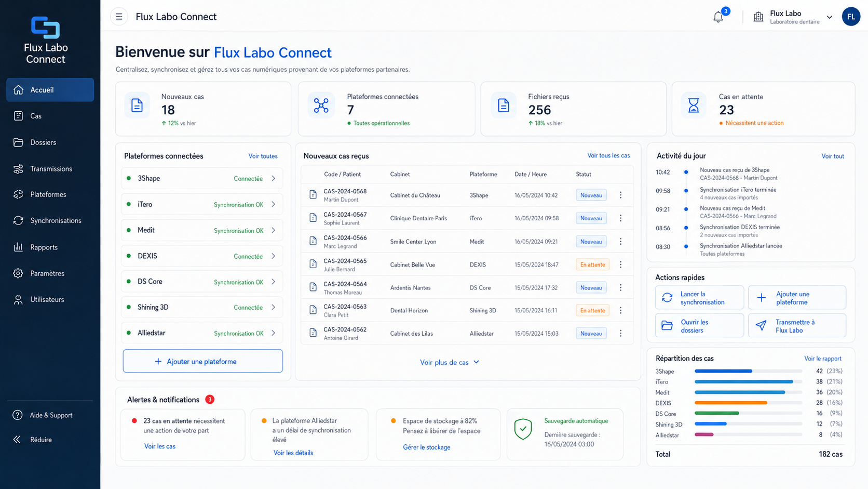Click file icon for CAS-2024-0562
This screenshot has width=868, height=489.
click(313, 333)
